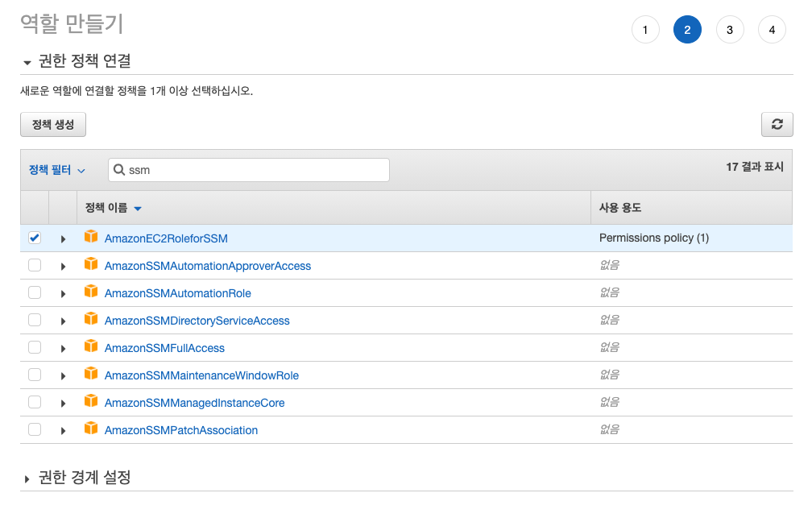
Task: Open the AmazonSSMManagedInstanceCore link
Action: click(x=194, y=404)
